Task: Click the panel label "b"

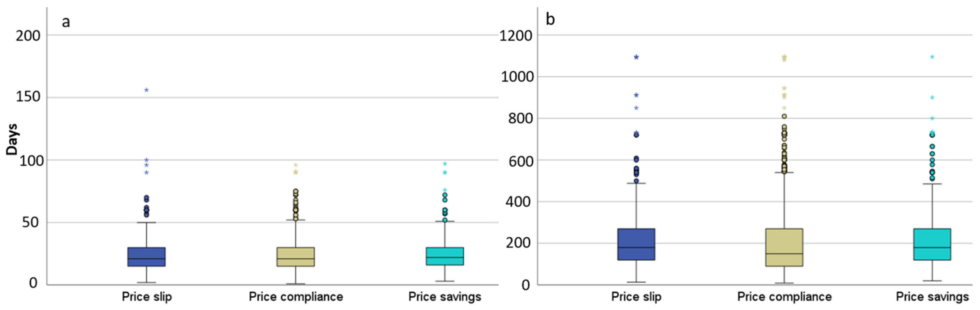Action: click(550, 19)
